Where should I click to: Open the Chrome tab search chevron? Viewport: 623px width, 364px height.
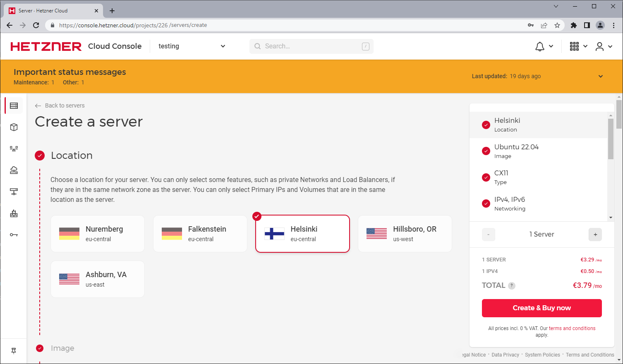556,6
